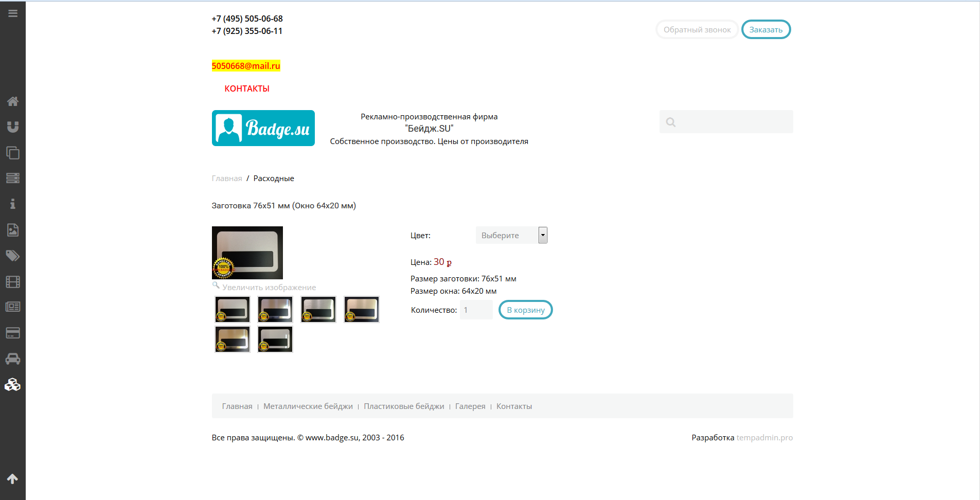The image size is (980, 500).
Task: Open the Цвет dropdown arrow
Action: point(543,235)
